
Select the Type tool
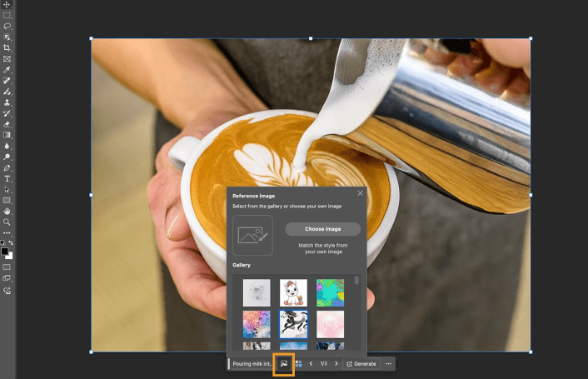pos(7,178)
